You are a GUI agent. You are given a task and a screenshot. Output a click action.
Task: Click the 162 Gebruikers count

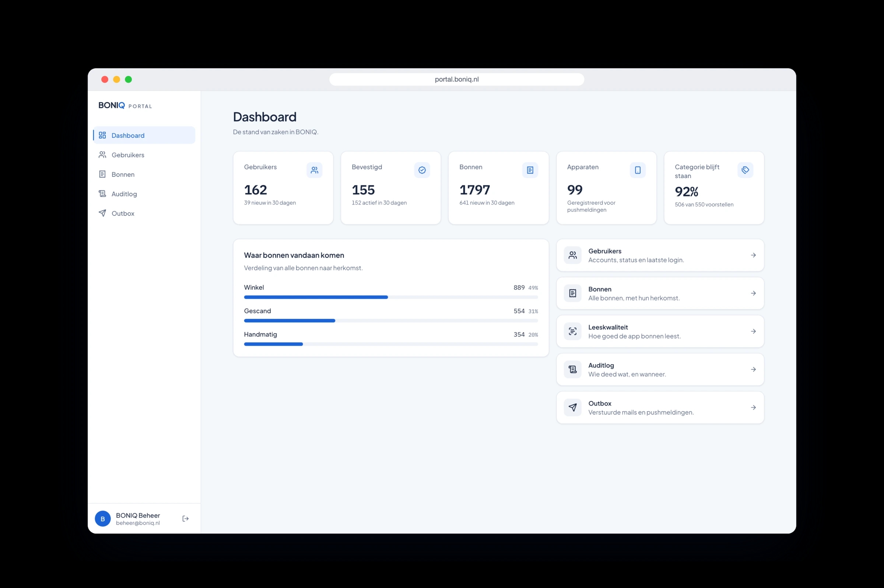(x=255, y=190)
